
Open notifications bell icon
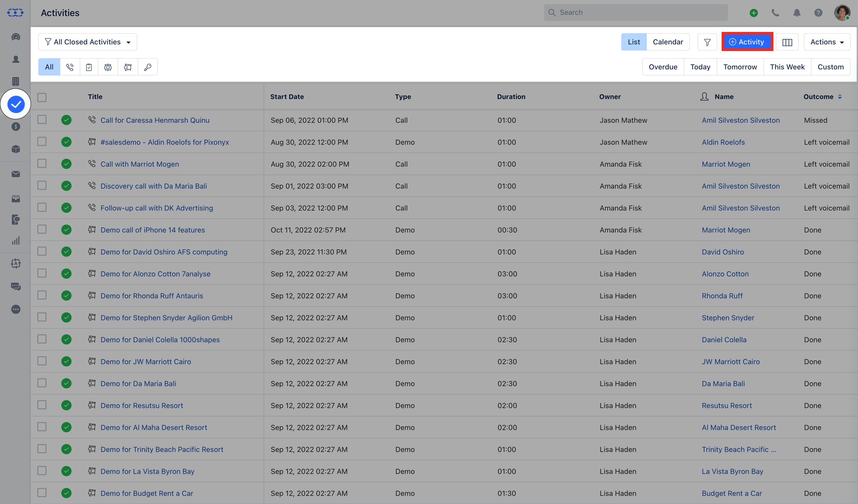click(x=797, y=13)
